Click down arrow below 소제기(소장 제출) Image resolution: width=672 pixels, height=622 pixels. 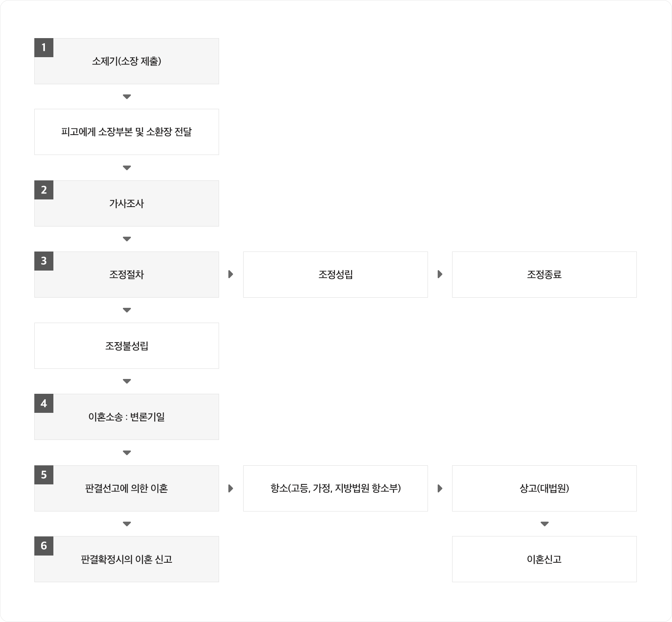tap(127, 97)
